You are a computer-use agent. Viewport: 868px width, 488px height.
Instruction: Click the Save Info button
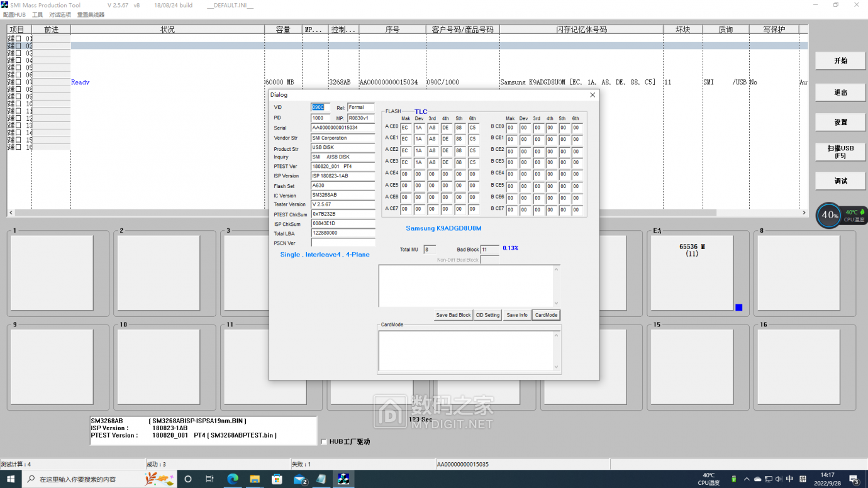pos(517,315)
